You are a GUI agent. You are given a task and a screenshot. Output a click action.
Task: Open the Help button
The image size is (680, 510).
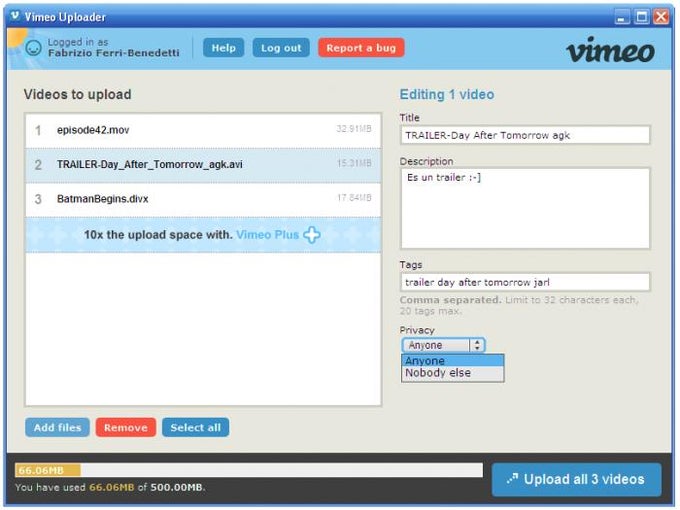point(223,48)
